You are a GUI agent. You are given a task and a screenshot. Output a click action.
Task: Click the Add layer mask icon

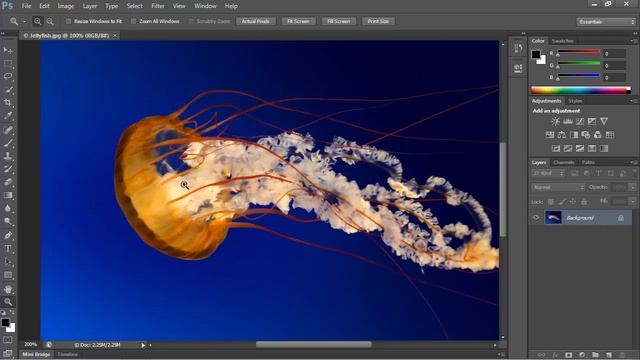(569, 355)
